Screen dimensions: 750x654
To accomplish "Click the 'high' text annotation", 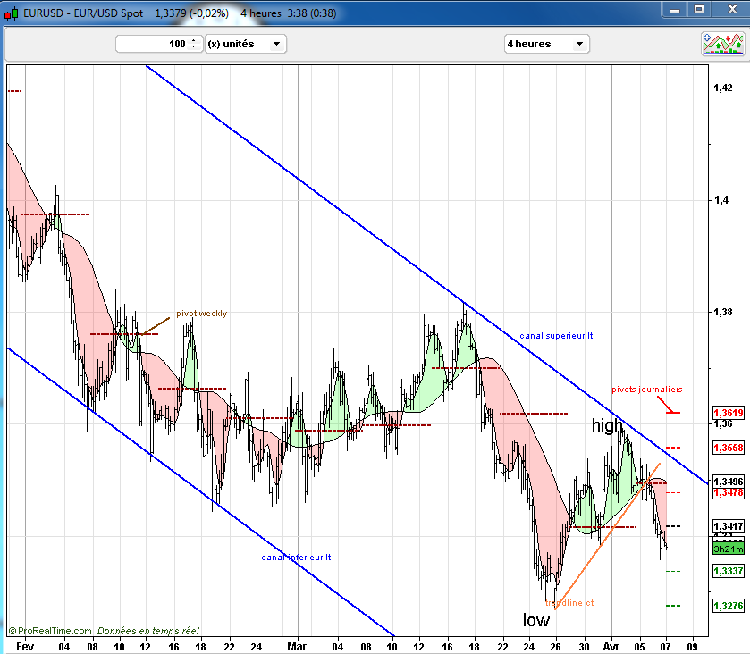I will 607,425.
